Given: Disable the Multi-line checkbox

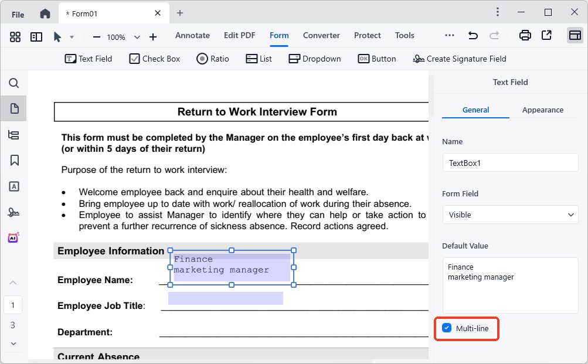Looking at the screenshot, I should 447,328.
